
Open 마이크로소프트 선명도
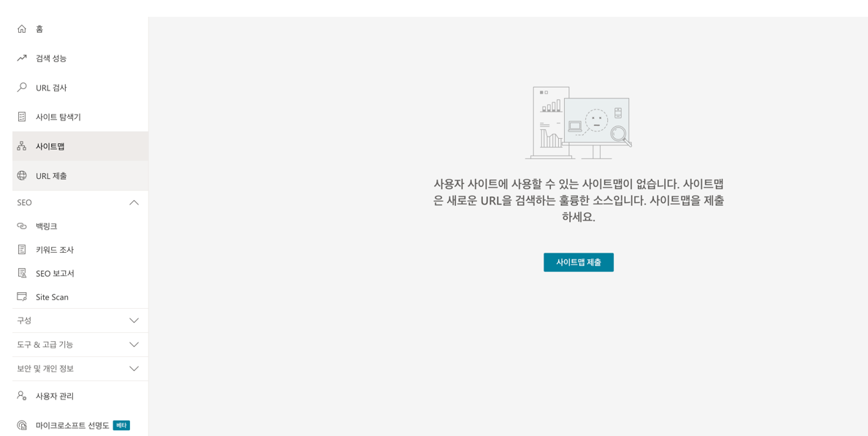(x=80, y=425)
